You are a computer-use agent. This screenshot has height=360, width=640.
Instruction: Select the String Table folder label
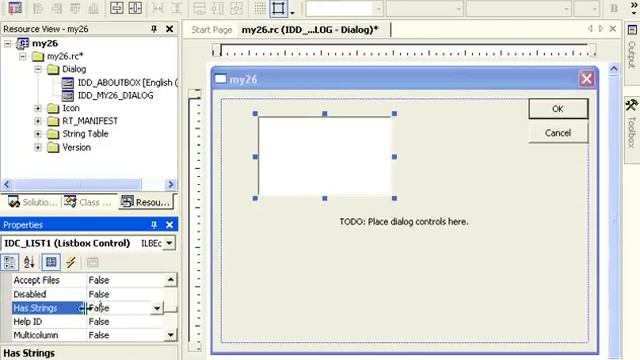pos(85,134)
